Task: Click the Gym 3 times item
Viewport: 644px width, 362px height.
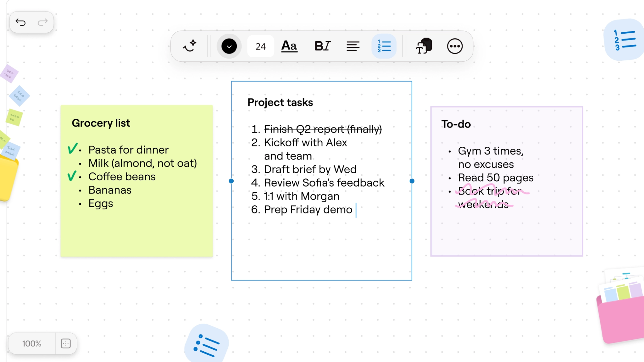Action: 491,157
